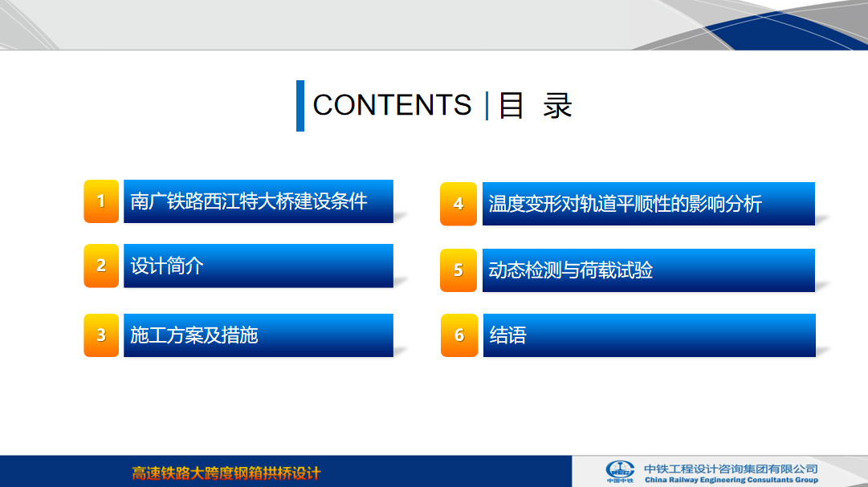This screenshot has height=487, width=868.
Task: Expand the 南广铁路西江特大桥建设条件 item
Action: pyautogui.click(x=257, y=202)
